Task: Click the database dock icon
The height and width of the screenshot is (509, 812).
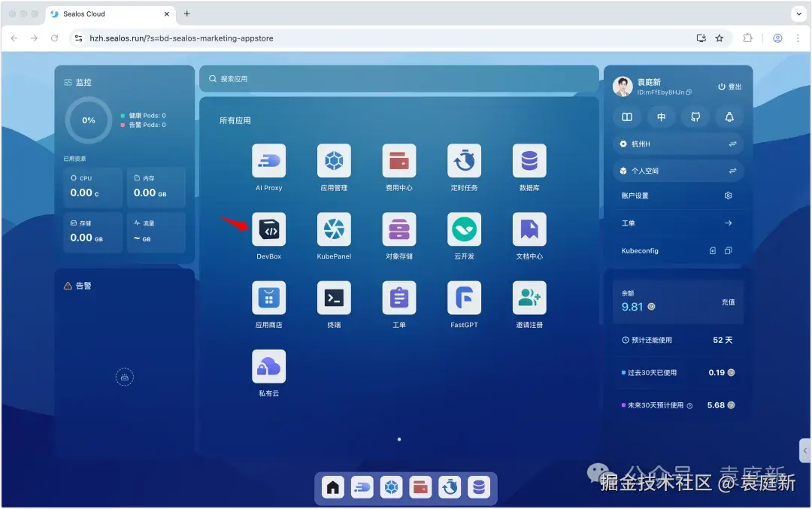Action: 478,487
